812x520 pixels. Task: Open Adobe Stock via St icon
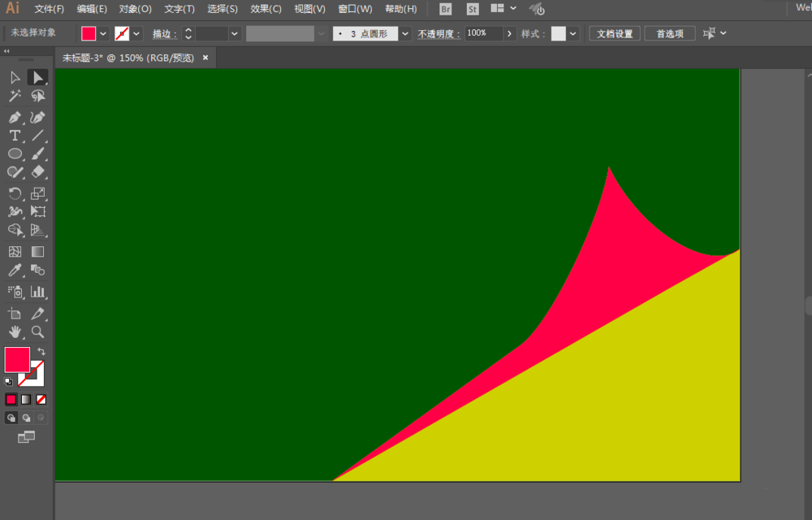(473, 9)
